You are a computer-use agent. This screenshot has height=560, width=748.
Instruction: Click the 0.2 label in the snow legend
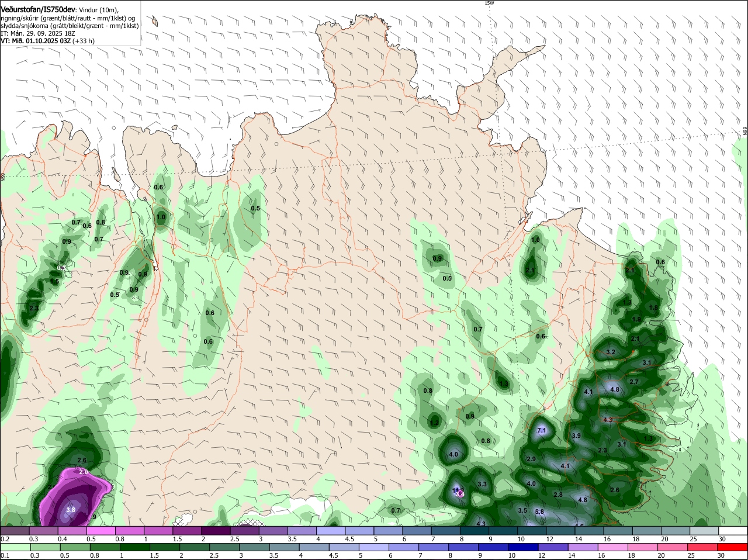pos(5,539)
